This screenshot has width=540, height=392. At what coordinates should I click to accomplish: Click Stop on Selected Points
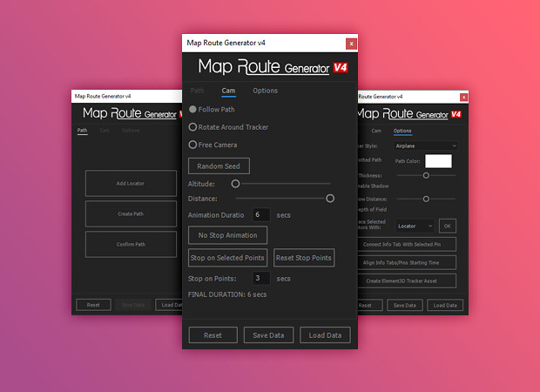[x=226, y=258]
